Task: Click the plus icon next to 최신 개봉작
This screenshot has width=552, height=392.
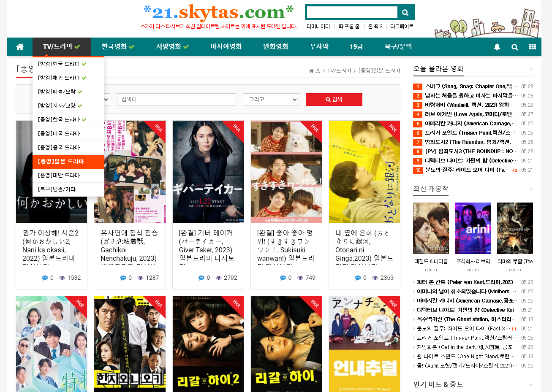Action: [531, 189]
